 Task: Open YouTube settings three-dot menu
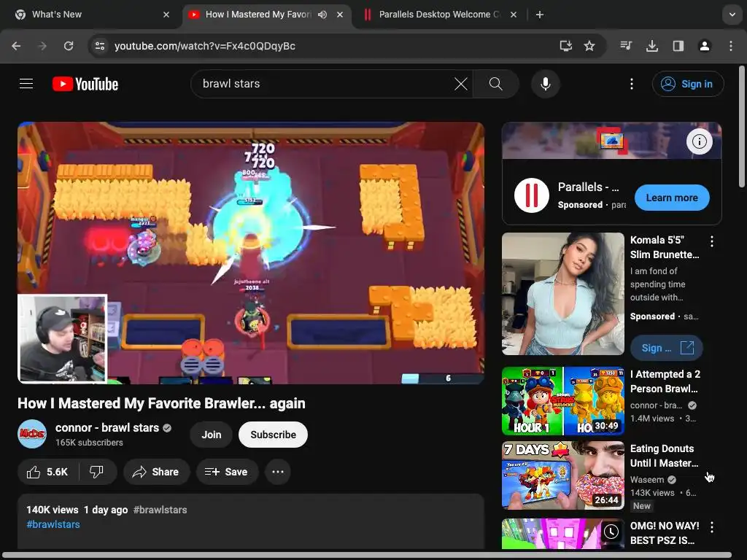coord(631,84)
